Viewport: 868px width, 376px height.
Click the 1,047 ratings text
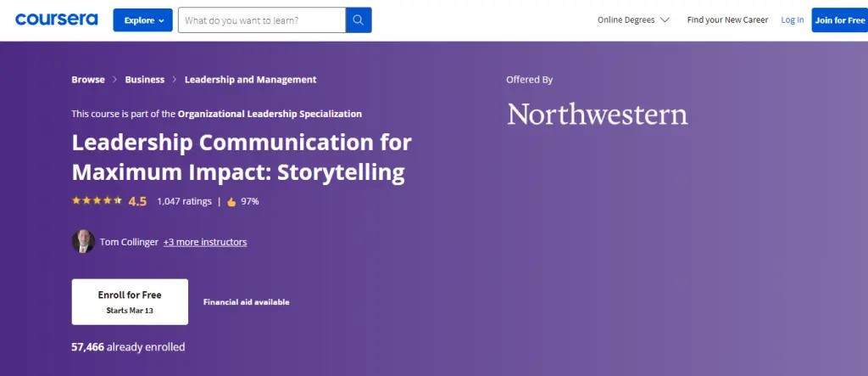click(x=184, y=201)
